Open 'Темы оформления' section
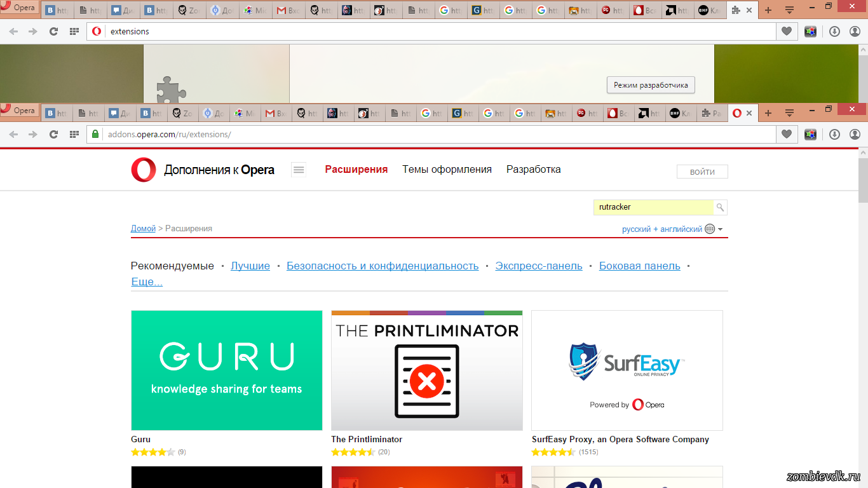Viewport: 868px width, 488px height. (447, 170)
